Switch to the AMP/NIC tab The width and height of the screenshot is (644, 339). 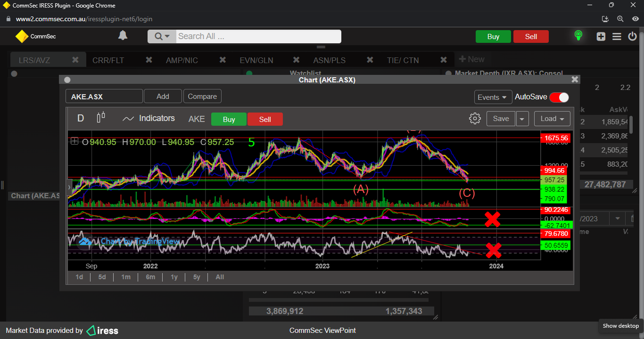pyautogui.click(x=182, y=60)
